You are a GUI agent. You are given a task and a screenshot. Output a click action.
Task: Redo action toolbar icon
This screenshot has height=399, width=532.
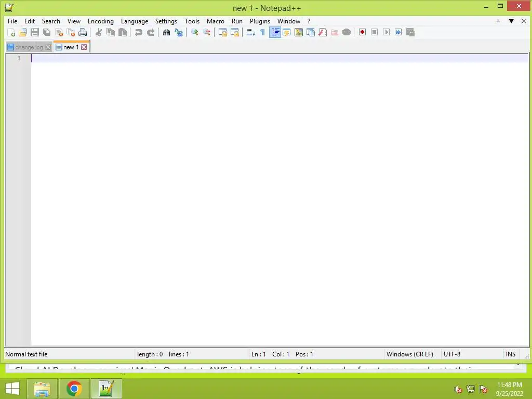pyautogui.click(x=151, y=32)
